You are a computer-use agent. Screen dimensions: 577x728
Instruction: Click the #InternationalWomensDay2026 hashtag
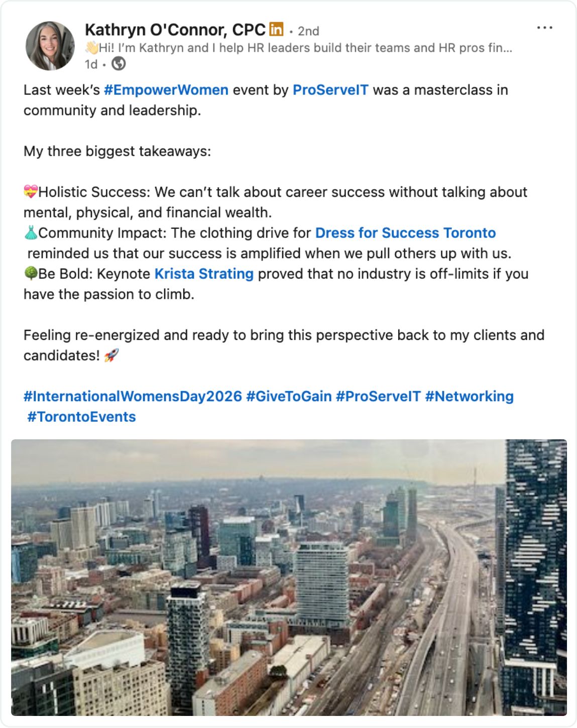point(133,396)
